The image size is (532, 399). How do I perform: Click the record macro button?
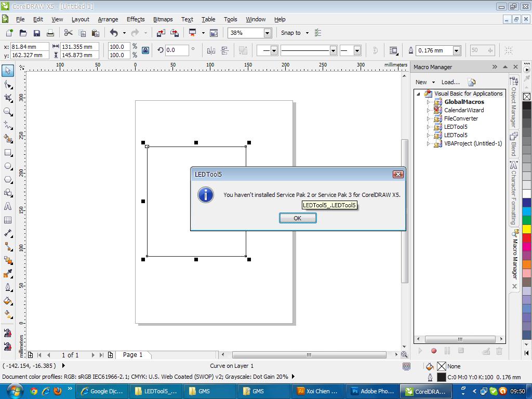434,351
